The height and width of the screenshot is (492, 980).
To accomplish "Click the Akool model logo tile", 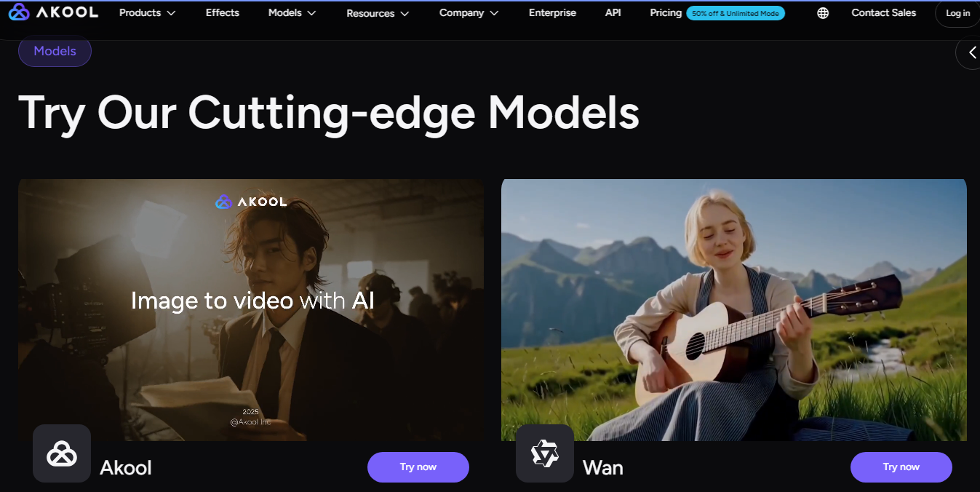I will pyautogui.click(x=62, y=453).
